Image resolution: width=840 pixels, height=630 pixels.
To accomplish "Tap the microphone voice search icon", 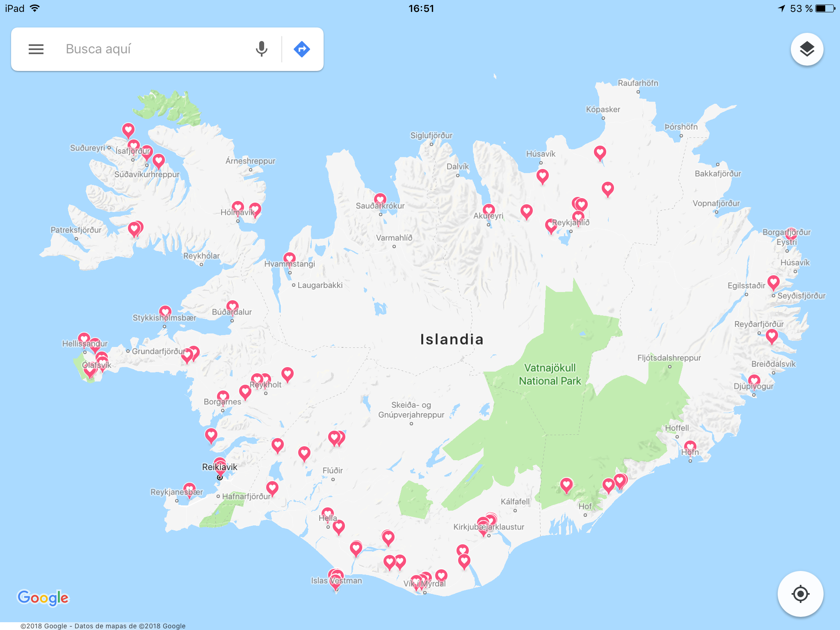I will pos(261,49).
